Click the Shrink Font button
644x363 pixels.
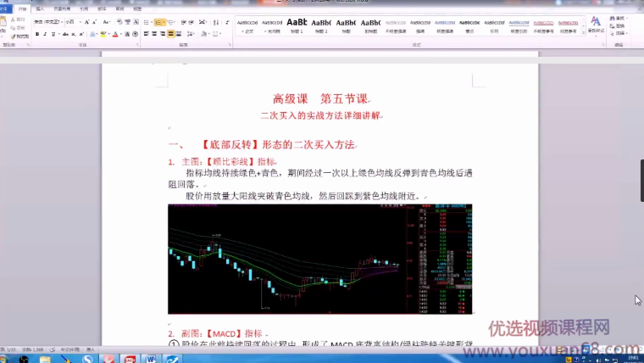pyautogui.click(x=94, y=22)
